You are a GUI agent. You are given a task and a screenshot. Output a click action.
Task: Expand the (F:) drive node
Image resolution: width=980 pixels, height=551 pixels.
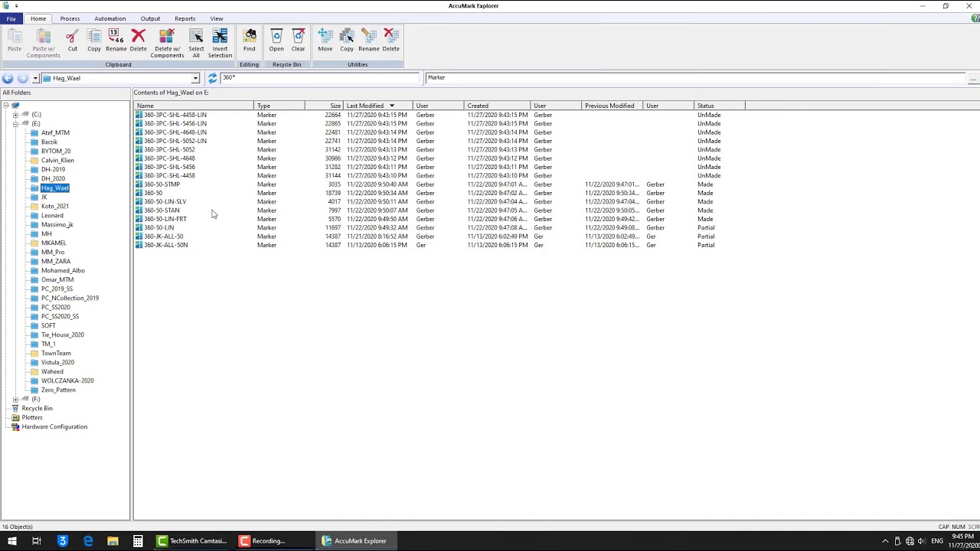(x=15, y=399)
